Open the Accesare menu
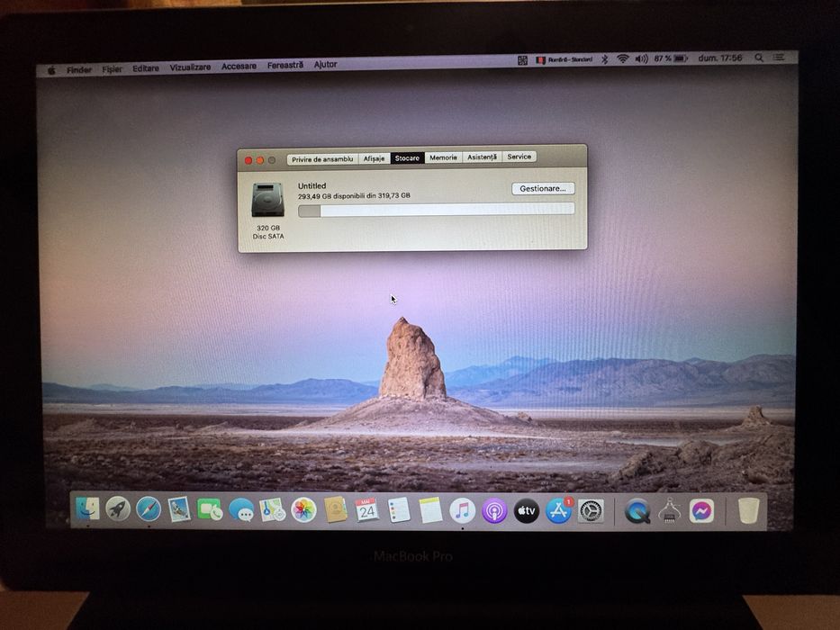The width and height of the screenshot is (840, 630). [x=239, y=67]
